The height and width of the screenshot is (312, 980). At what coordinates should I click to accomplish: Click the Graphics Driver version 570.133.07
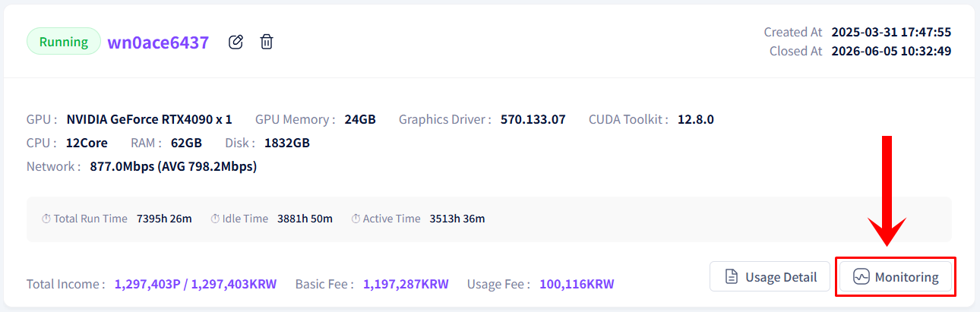[x=533, y=119]
